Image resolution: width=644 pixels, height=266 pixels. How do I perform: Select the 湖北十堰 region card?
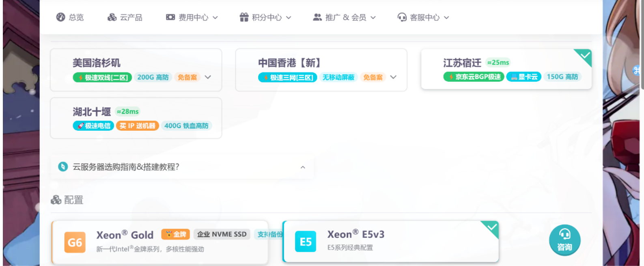(136, 118)
